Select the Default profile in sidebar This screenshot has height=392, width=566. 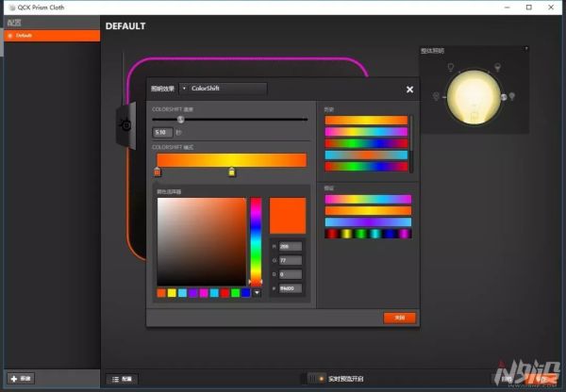tap(52, 36)
